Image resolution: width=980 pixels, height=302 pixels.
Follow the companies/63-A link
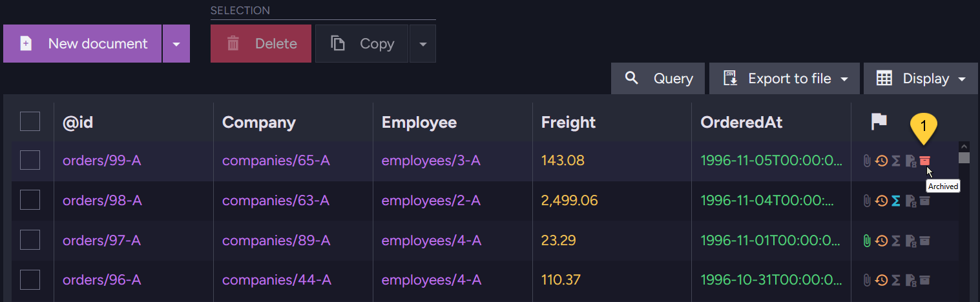(x=276, y=201)
